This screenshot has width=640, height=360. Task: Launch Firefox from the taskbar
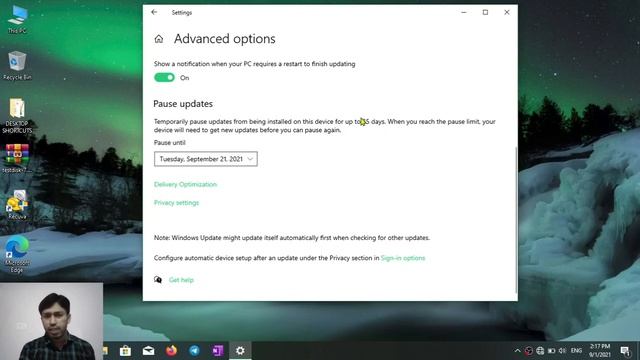click(x=171, y=351)
